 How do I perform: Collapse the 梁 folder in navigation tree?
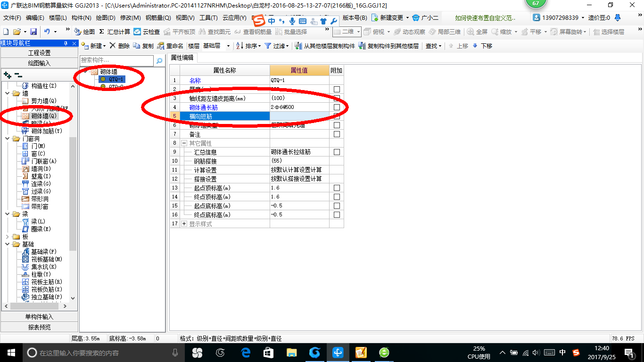(8, 214)
